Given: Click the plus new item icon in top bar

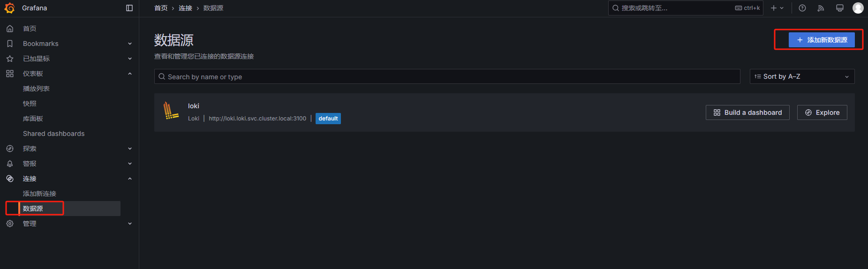Looking at the screenshot, I should click(x=777, y=8).
